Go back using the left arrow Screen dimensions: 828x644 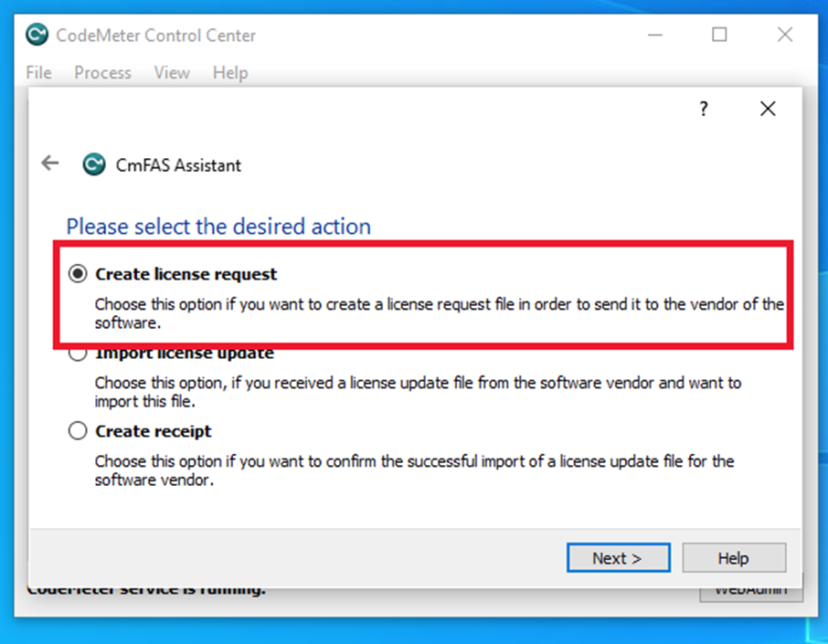[x=50, y=164]
